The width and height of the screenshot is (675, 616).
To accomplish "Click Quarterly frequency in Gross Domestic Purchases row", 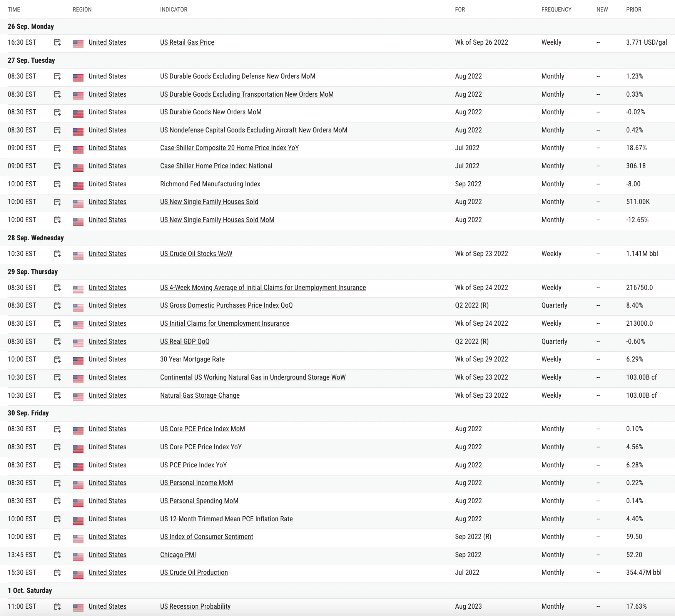I will (x=554, y=305).
